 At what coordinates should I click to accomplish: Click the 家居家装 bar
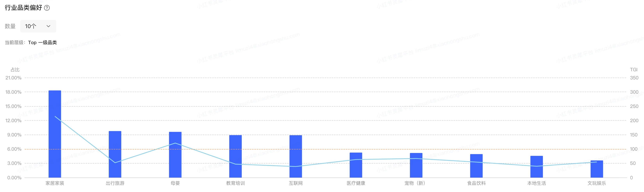pyautogui.click(x=55, y=134)
